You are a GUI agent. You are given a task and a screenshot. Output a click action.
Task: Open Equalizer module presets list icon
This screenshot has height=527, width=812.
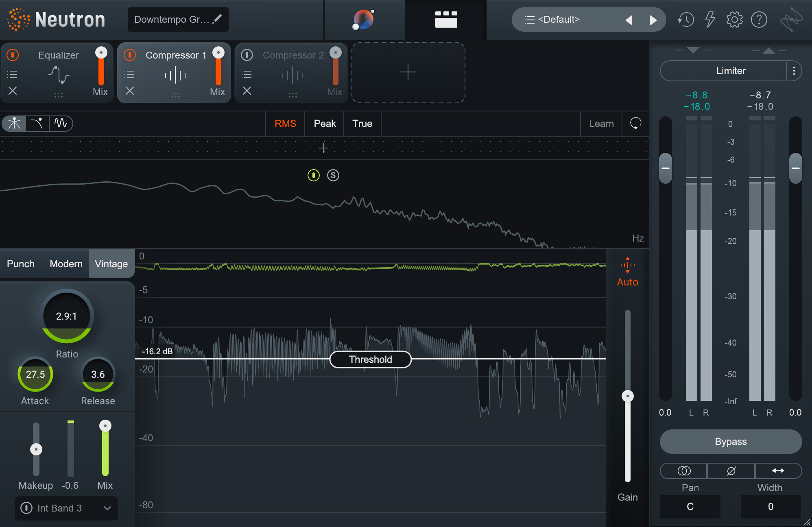[12, 74]
